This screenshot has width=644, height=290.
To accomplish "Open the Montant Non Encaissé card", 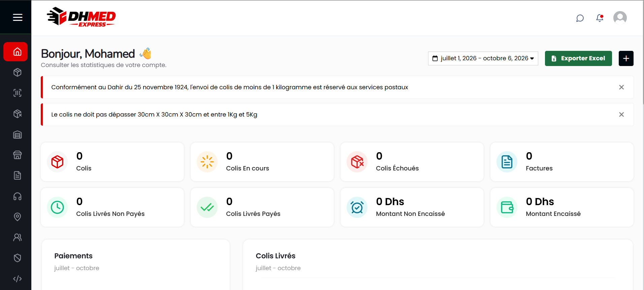I will (x=412, y=207).
